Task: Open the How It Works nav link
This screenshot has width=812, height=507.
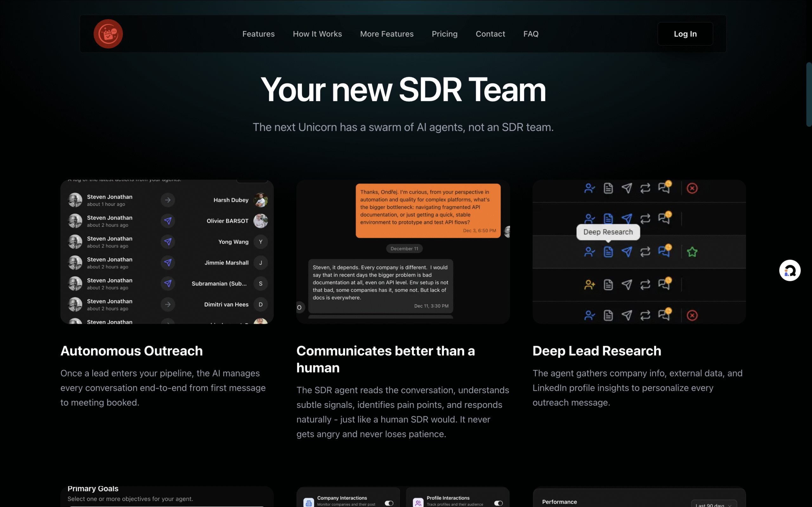Action: pos(317,34)
